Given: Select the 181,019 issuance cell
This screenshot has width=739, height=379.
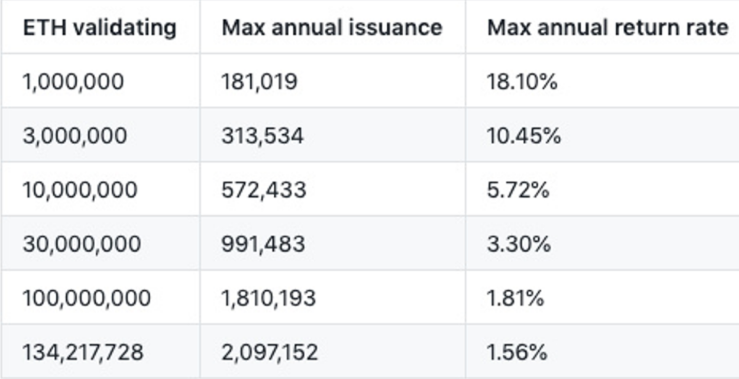Looking at the screenshot, I should point(259,82).
